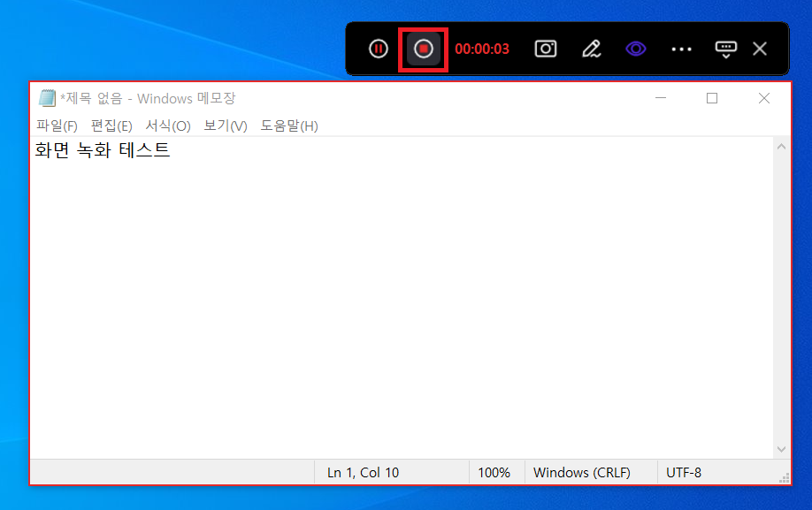This screenshot has height=510, width=812.
Task: Open the pen annotation tool
Action: [591, 49]
